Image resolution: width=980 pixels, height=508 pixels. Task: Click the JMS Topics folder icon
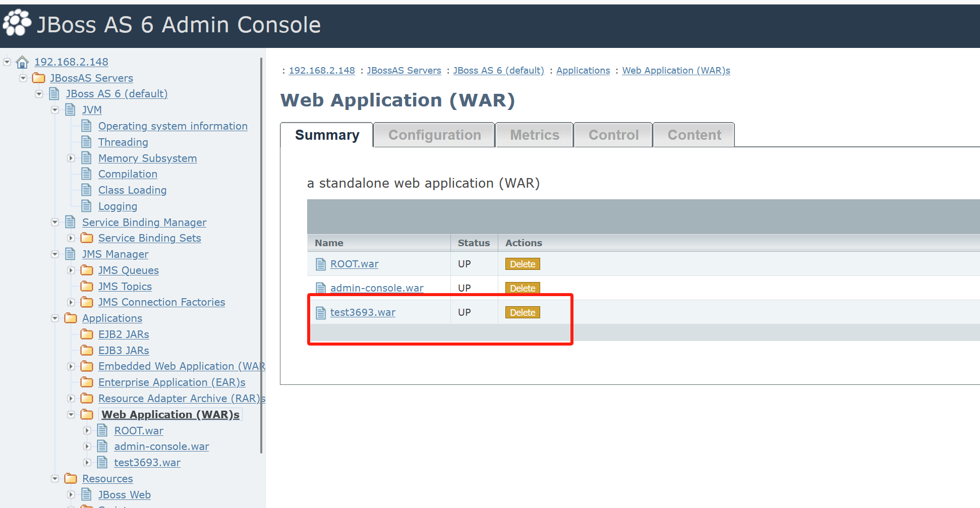tap(87, 286)
